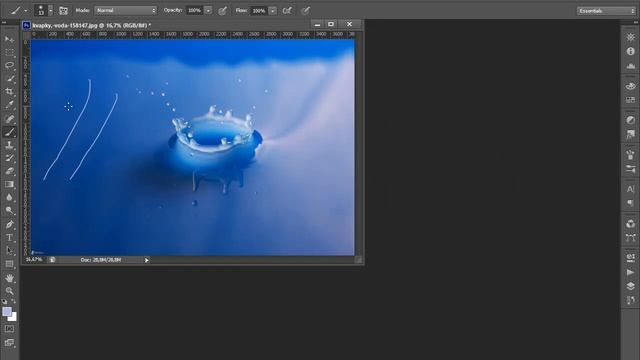Image resolution: width=640 pixels, height=360 pixels.
Task: Open the Flow slider dropdown
Action: [x=273, y=11]
